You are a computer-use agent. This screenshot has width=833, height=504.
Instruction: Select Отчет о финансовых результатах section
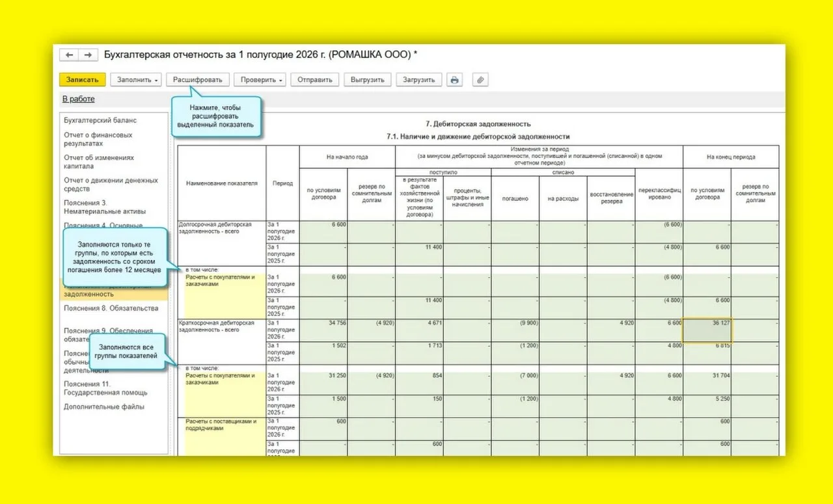coord(98,139)
